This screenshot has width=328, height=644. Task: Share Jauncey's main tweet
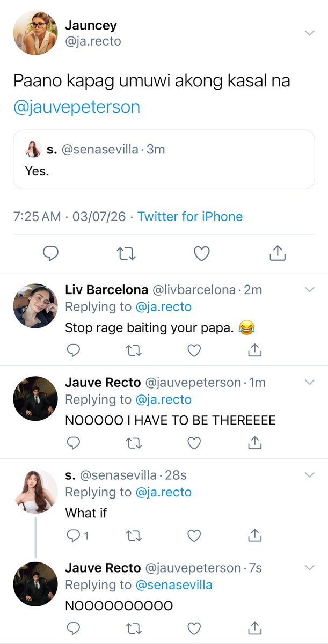(x=277, y=253)
